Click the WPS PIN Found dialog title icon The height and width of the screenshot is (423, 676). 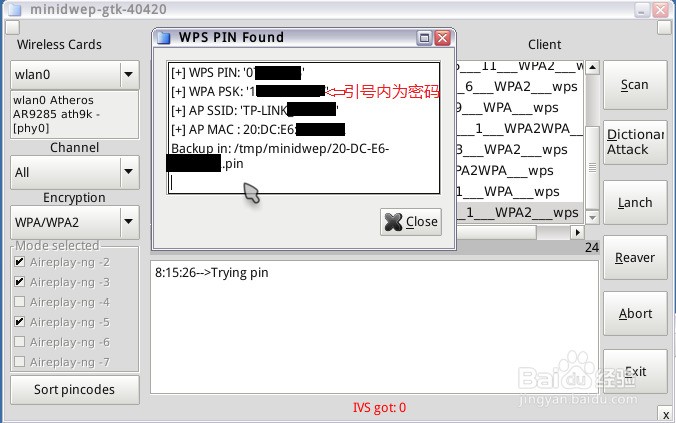164,38
